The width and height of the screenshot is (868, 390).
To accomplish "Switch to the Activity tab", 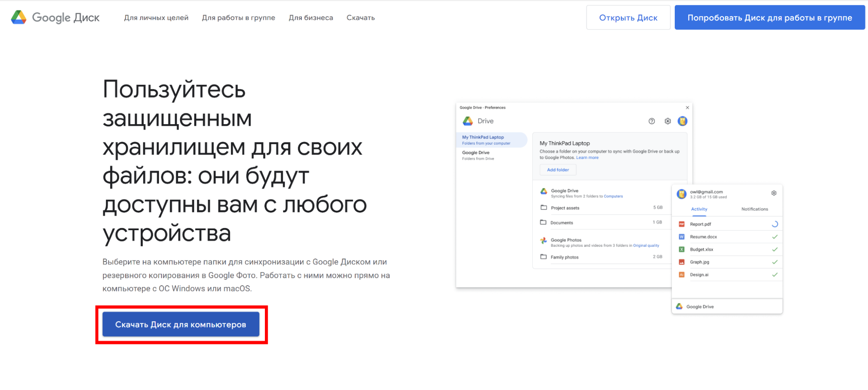I will pyautogui.click(x=699, y=209).
